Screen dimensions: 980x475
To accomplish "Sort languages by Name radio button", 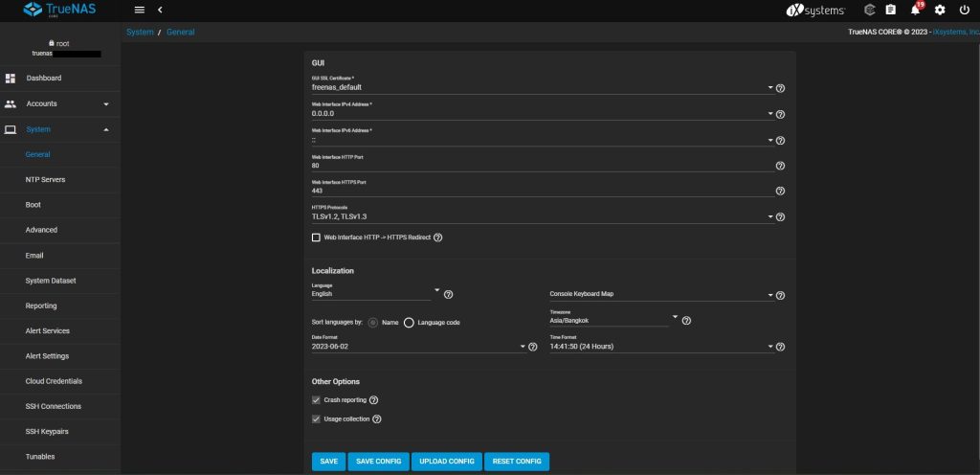I will tap(373, 323).
